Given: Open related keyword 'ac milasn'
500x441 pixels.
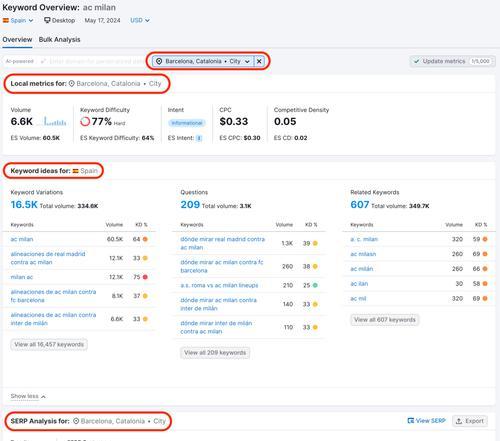Looking at the screenshot, I should click(x=363, y=254).
